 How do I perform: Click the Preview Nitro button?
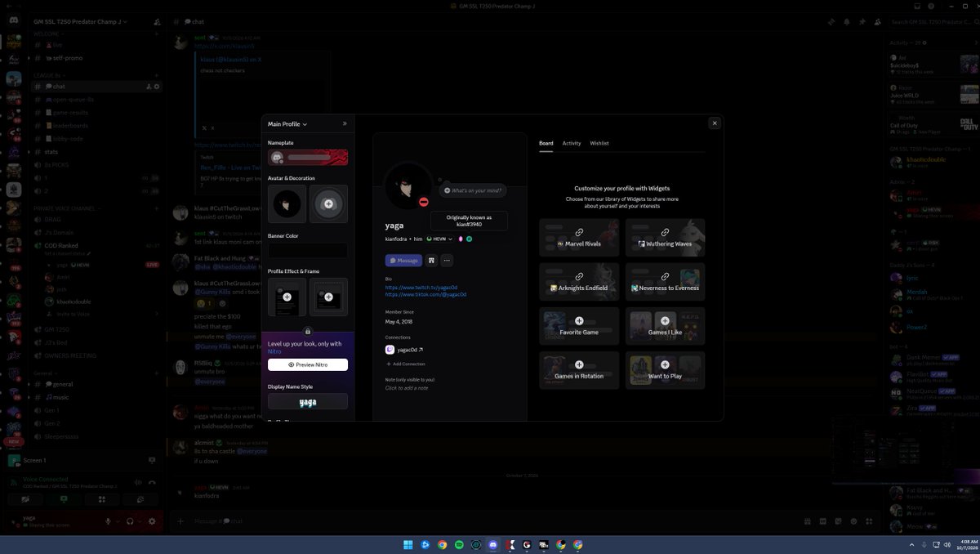pos(308,364)
